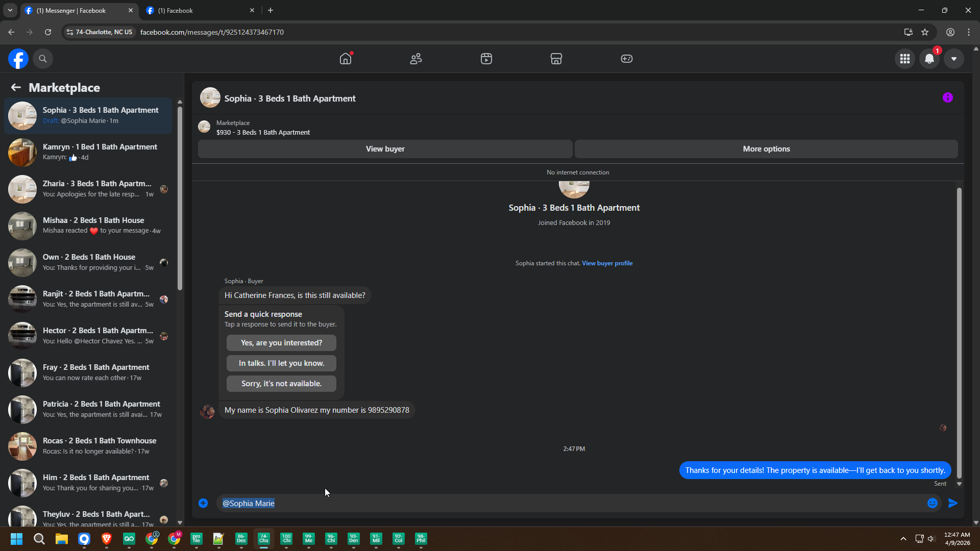Click the View buyer button
This screenshot has width=980, height=551.
click(385, 149)
